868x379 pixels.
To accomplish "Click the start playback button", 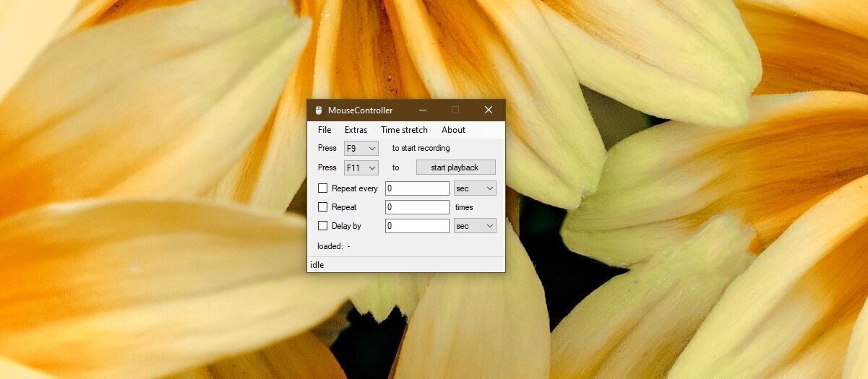I will 455,167.
